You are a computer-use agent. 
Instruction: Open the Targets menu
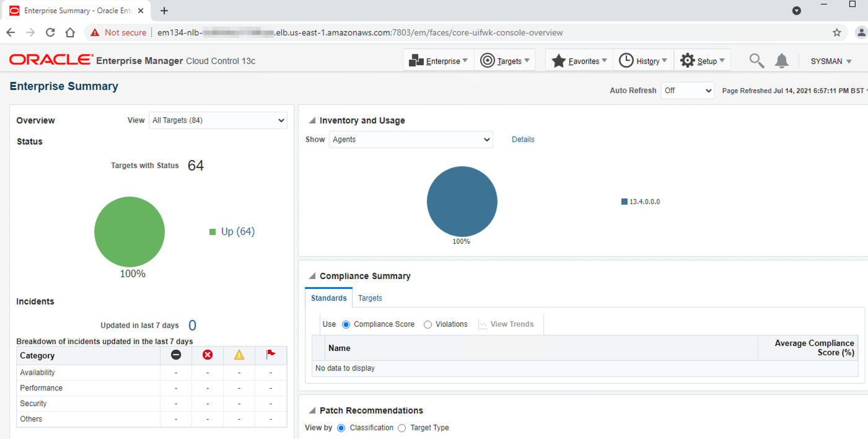(x=506, y=61)
